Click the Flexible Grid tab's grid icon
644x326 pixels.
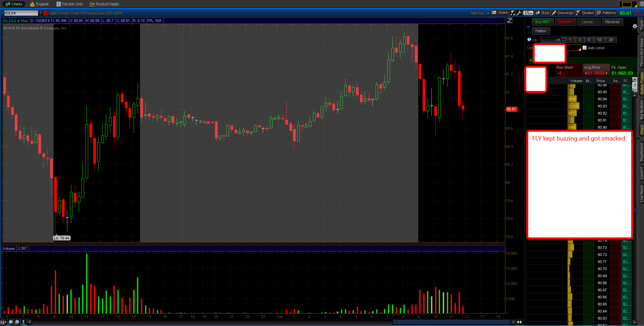click(x=59, y=4)
